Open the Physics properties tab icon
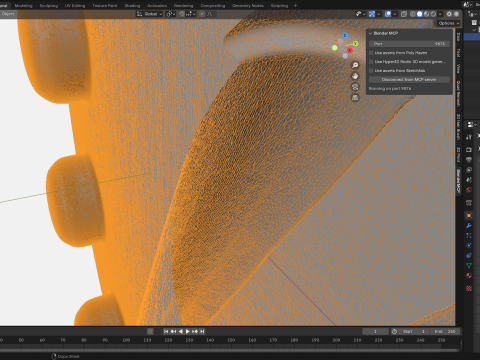Screen dimensions: 480x360 (469, 246)
